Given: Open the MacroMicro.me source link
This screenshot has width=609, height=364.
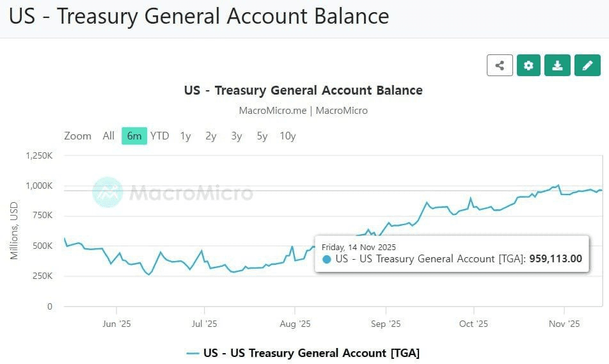Looking at the screenshot, I should (273, 110).
